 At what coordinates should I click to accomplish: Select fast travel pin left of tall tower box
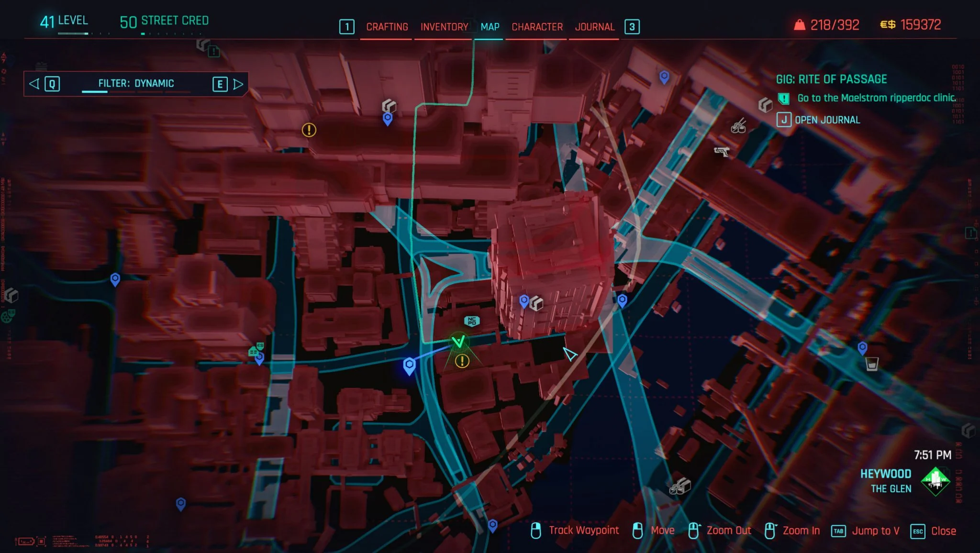click(524, 301)
